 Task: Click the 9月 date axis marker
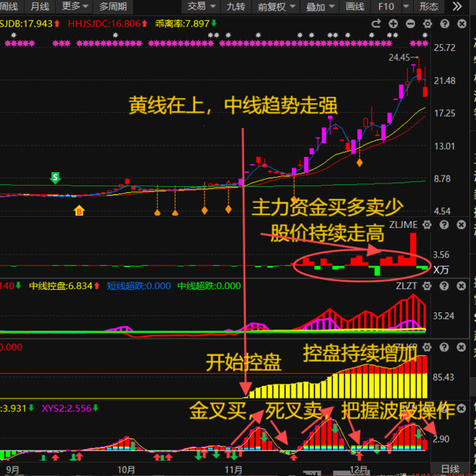pyautogui.click(x=12, y=470)
